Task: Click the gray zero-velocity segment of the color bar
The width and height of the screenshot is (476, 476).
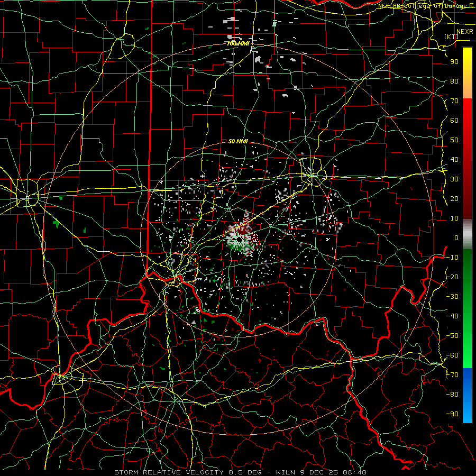Action: [x=467, y=234]
